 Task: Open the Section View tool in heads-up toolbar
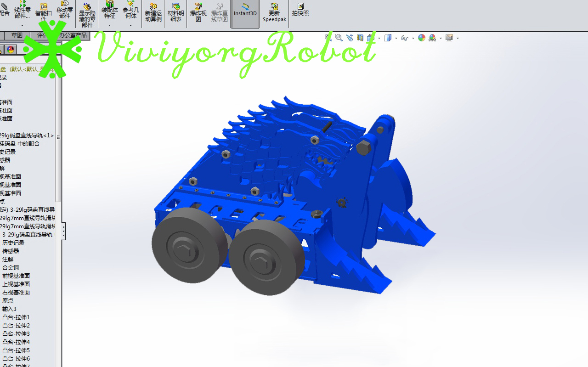(361, 38)
